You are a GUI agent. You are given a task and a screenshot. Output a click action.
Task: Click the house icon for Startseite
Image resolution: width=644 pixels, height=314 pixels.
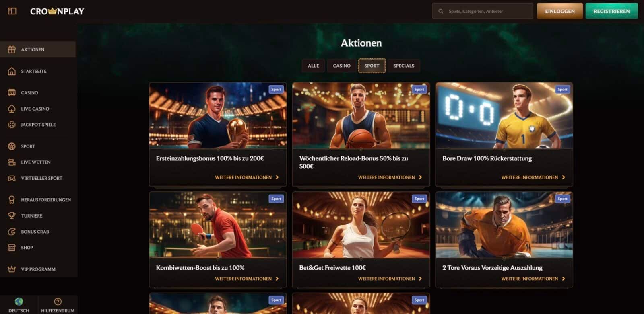click(12, 71)
